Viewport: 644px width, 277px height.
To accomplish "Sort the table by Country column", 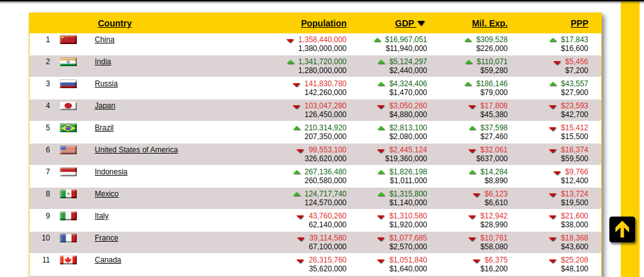I will [x=115, y=23].
